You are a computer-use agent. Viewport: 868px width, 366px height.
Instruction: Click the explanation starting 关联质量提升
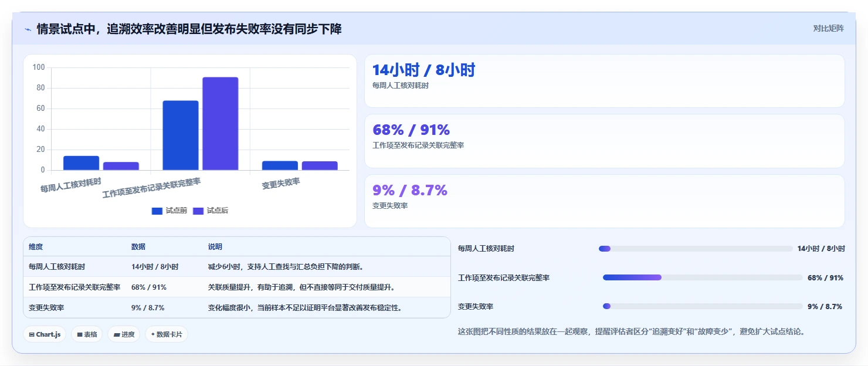[x=301, y=287]
